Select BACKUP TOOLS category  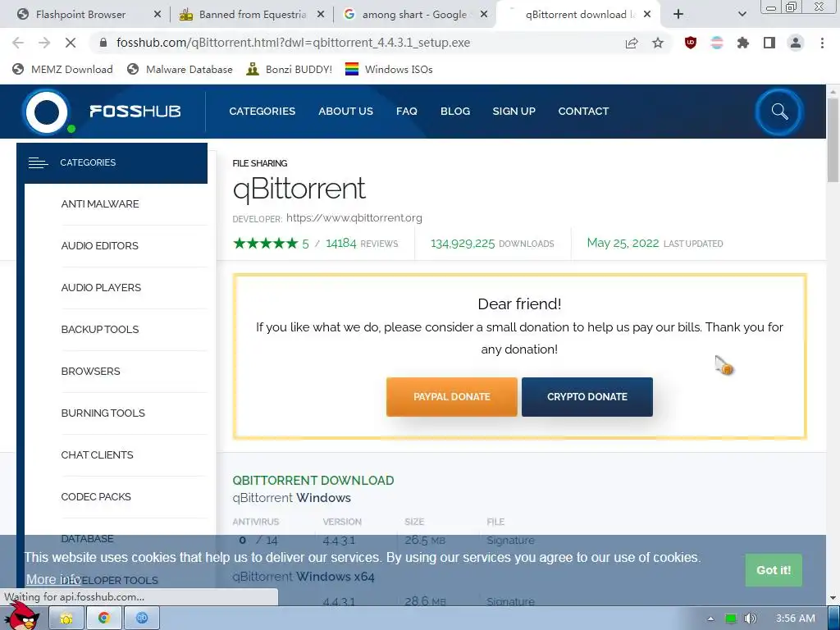click(x=99, y=330)
